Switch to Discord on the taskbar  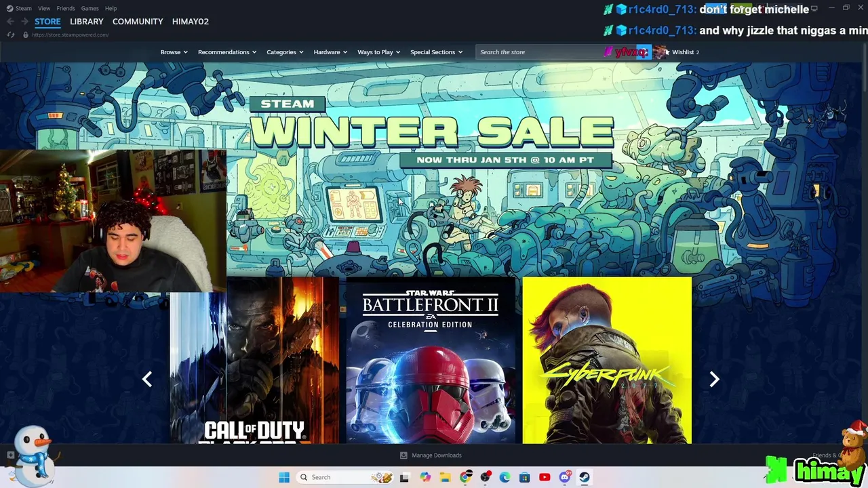(564, 477)
